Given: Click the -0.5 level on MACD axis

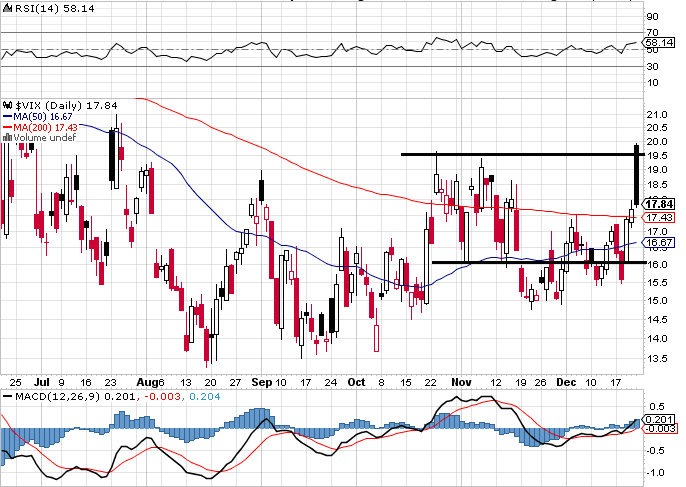Looking at the screenshot, I should [x=655, y=451].
